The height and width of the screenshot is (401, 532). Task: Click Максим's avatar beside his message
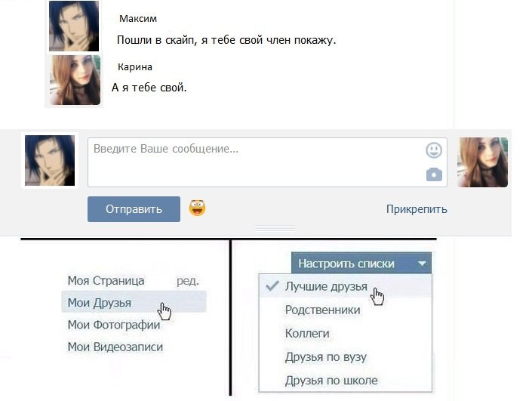point(74,26)
